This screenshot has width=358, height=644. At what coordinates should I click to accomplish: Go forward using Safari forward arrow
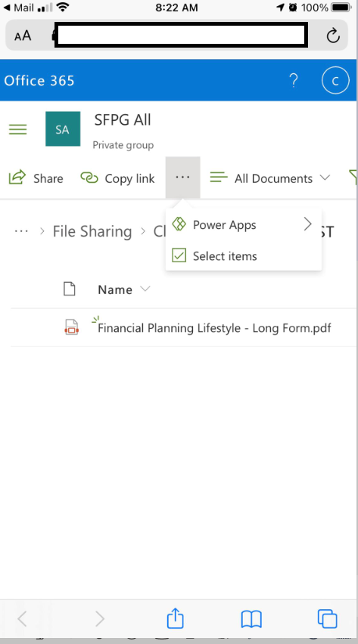[100, 618]
